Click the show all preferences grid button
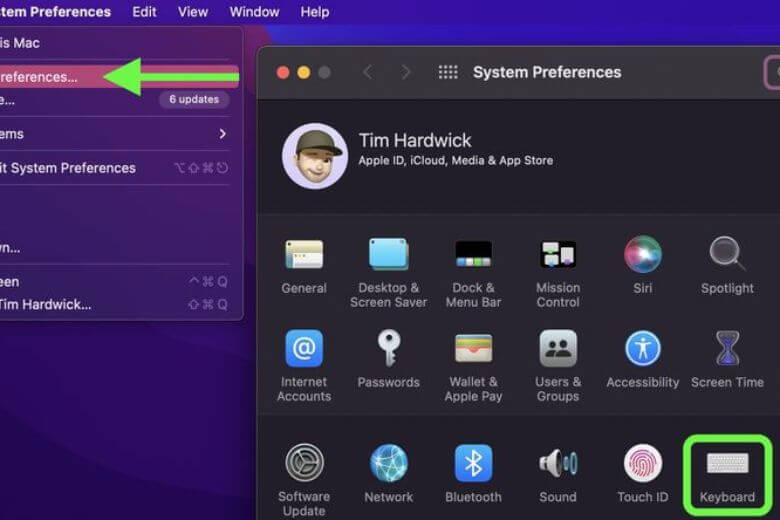Viewport: 780px width, 520px height. coord(448,72)
